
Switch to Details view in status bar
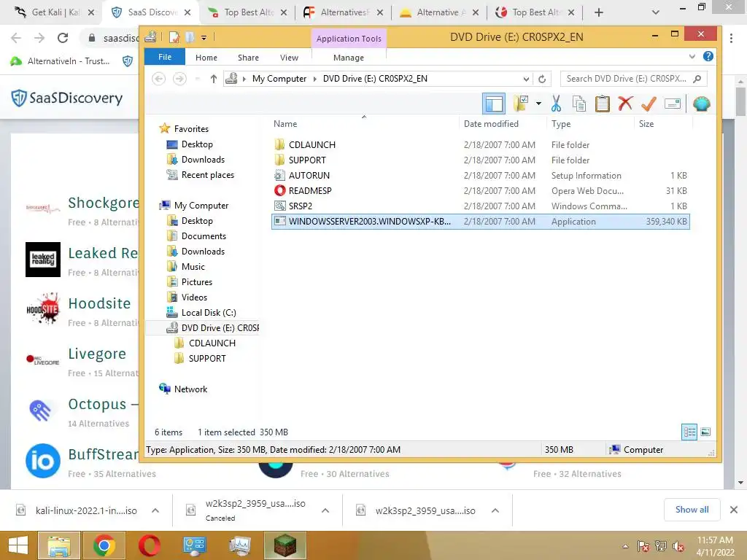689,432
